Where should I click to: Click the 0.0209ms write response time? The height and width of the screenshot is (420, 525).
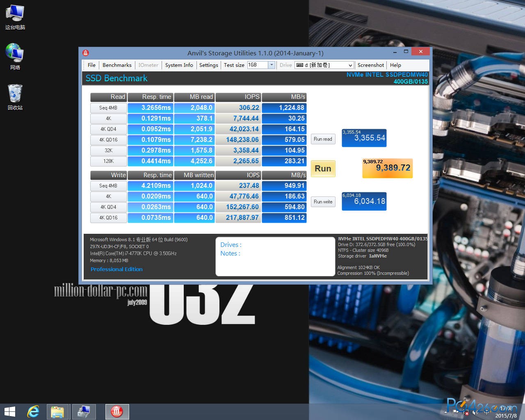pos(150,196)
